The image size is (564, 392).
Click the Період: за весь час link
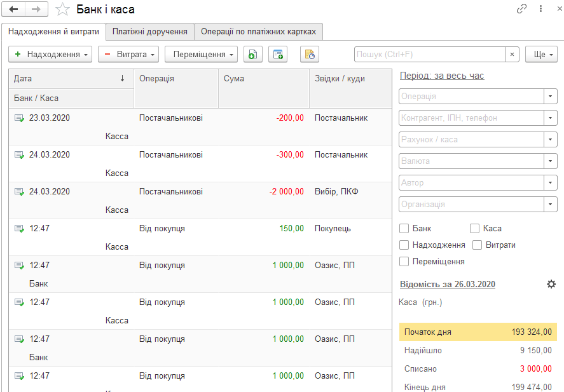[x=442, y=76]
